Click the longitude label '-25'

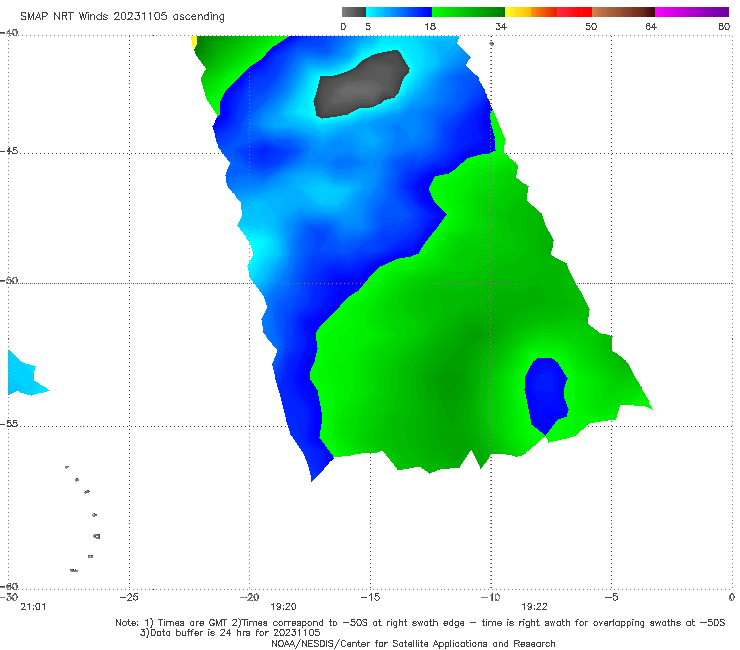click(x=129, y=597)
